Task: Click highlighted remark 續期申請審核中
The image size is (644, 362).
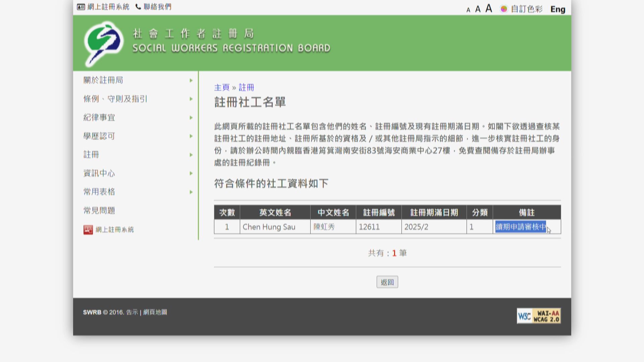Action: tap(521, 227)
